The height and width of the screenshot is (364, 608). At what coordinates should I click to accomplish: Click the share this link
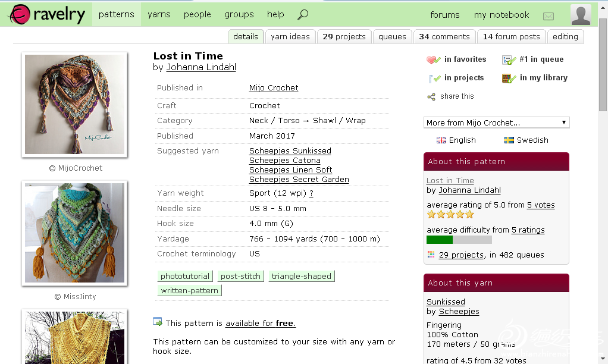pos(457,96)
